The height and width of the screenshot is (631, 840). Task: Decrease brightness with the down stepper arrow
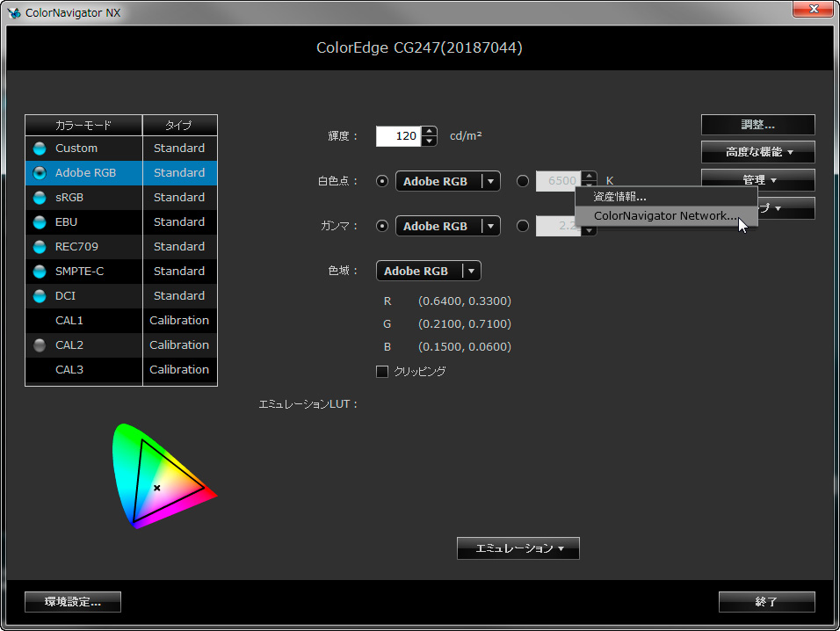tap(429, 141)
